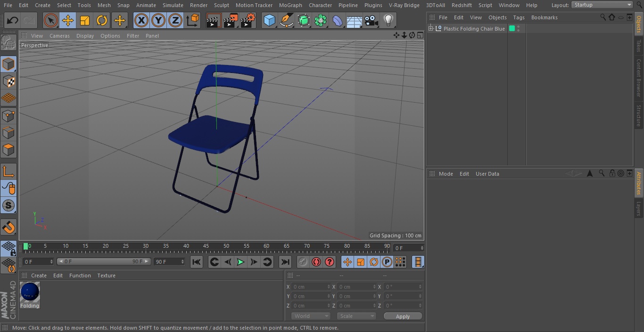Viewport: 644px width, 332px height.
Task: Switch to Points mode
Action: [x=8, y=116]
